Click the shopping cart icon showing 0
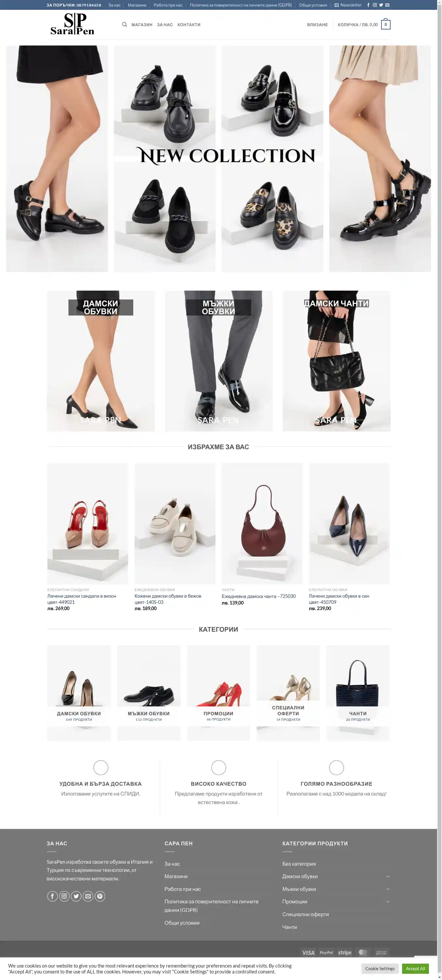The height and width of the screenshot is (980, 442). [x=385, y=24]
